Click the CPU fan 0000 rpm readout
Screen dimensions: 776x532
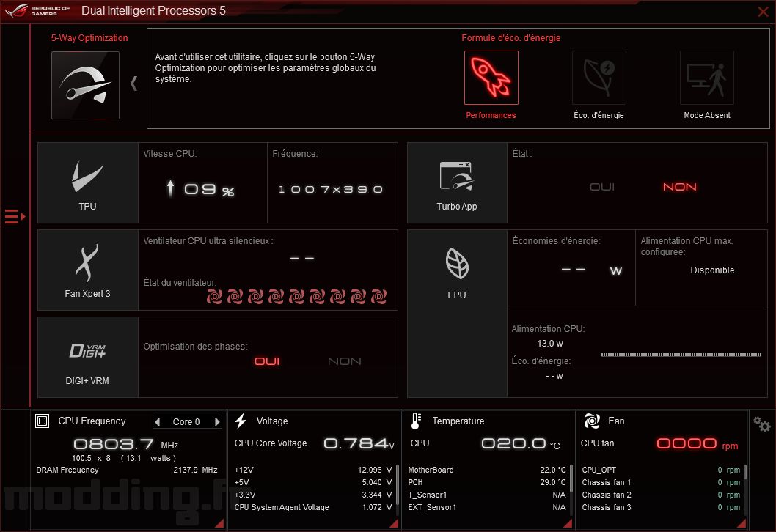698,443
